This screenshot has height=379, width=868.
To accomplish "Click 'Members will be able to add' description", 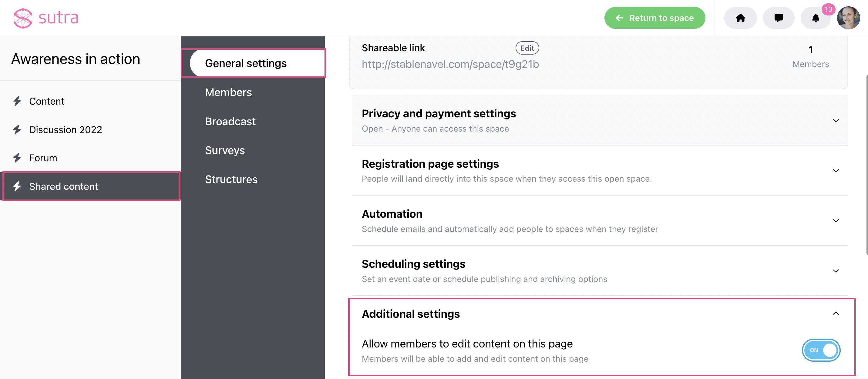I will (475, 359).
